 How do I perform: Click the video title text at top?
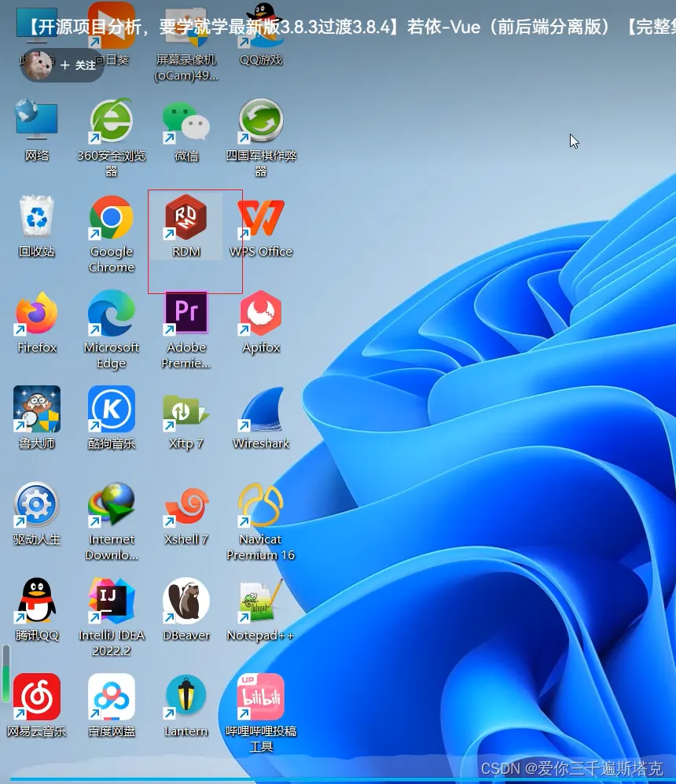click(350, 27)
